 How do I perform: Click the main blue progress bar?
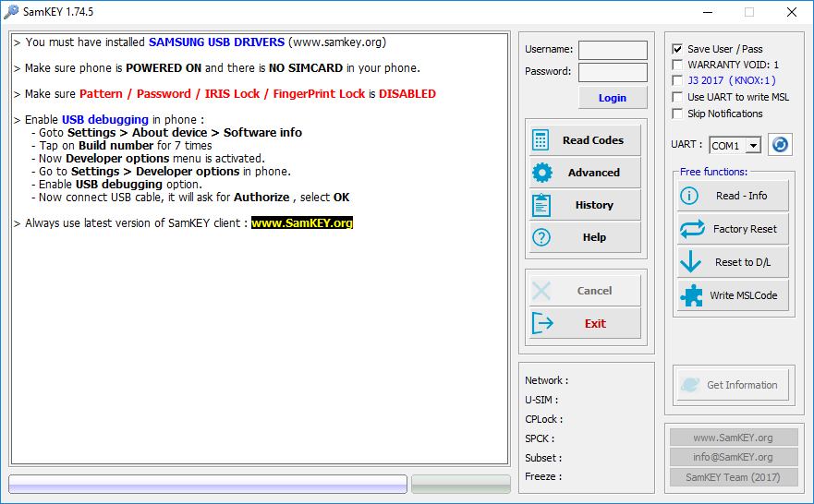click(208, 484)
